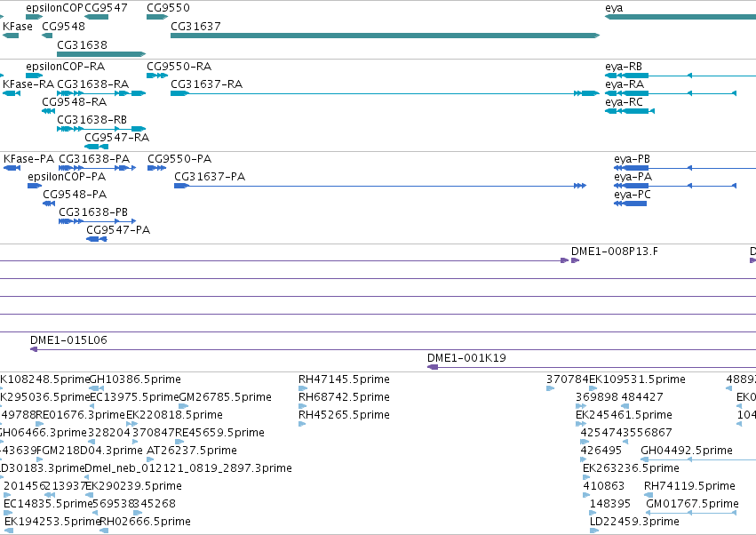This screenshot has width=756, height=535.
Task: Click the EK263236.5prime EST label
Action: pos(631,468)
